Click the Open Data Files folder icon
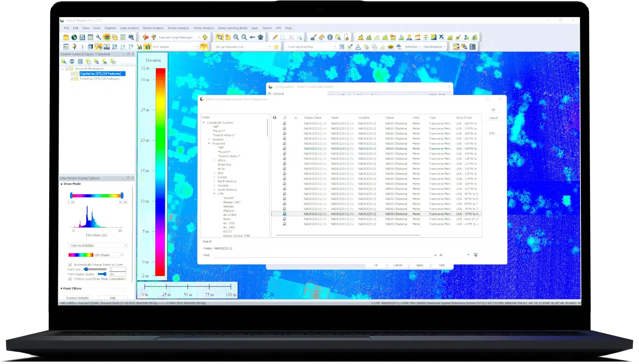Screen dimensions: 639x364 (66, 37)
